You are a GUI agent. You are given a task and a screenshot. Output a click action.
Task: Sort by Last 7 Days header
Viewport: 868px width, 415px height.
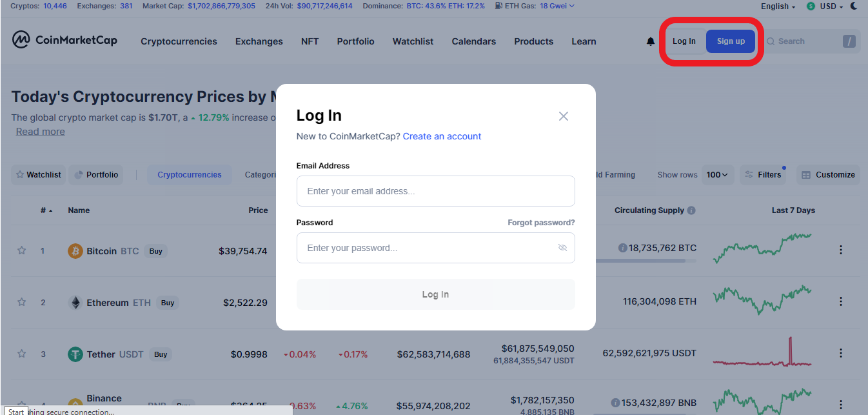point(793,210)
